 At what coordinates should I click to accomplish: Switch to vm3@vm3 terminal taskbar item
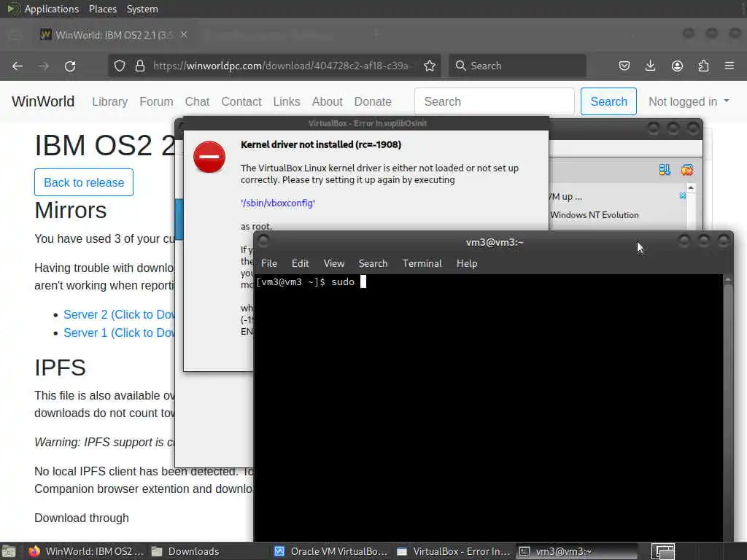576,551
